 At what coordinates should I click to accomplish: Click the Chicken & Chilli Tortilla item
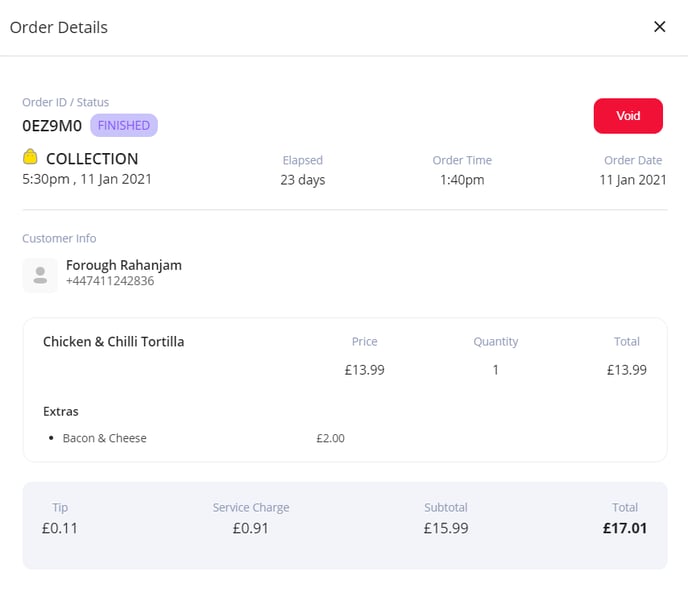pos(114,342)
